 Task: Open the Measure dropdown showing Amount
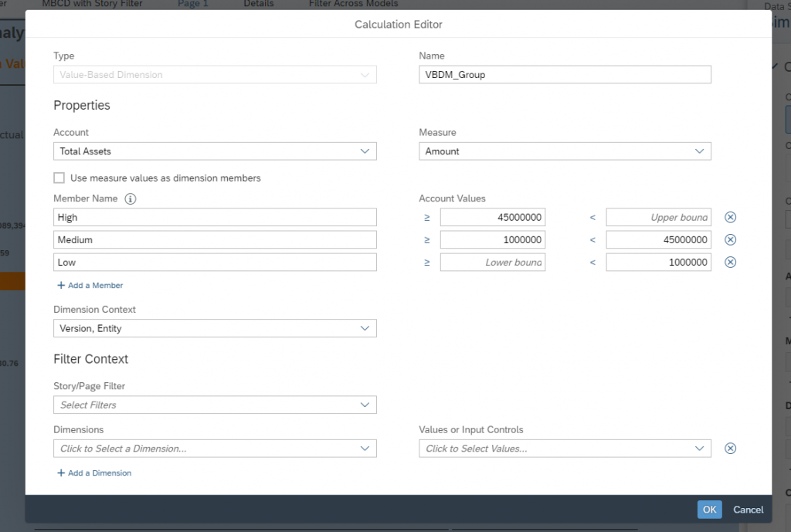pos(565,151)
